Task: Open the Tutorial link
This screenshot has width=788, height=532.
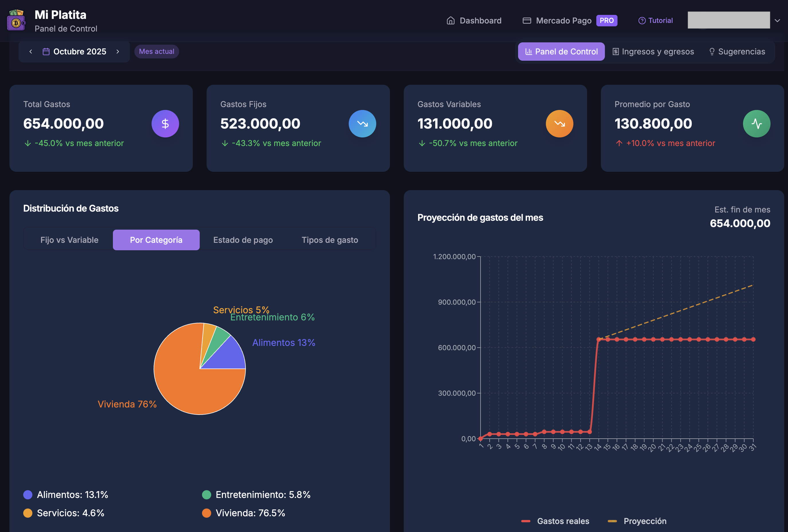Action: (x=655, y=21)
